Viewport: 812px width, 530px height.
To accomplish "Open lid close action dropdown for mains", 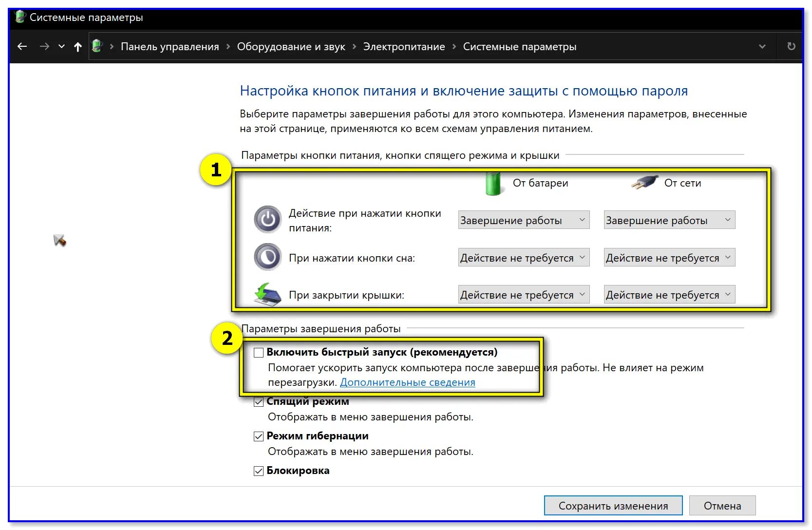I will tap(669, 295).
